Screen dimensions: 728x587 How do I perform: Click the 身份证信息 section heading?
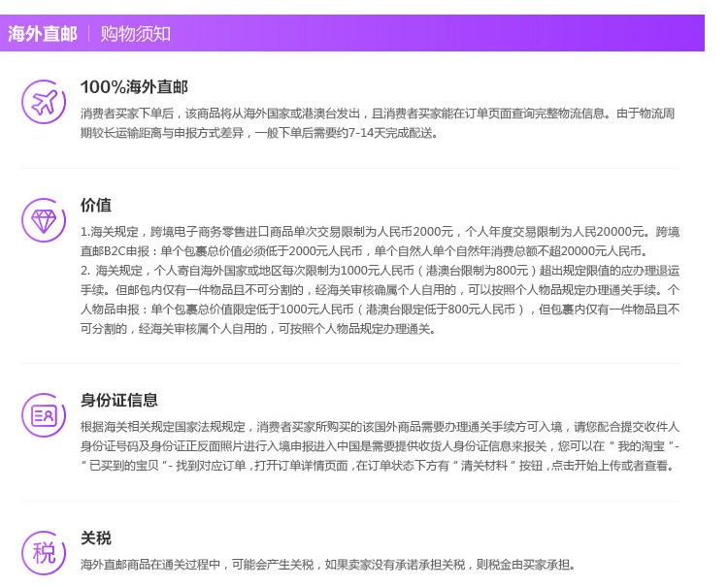tap(118, 400)
